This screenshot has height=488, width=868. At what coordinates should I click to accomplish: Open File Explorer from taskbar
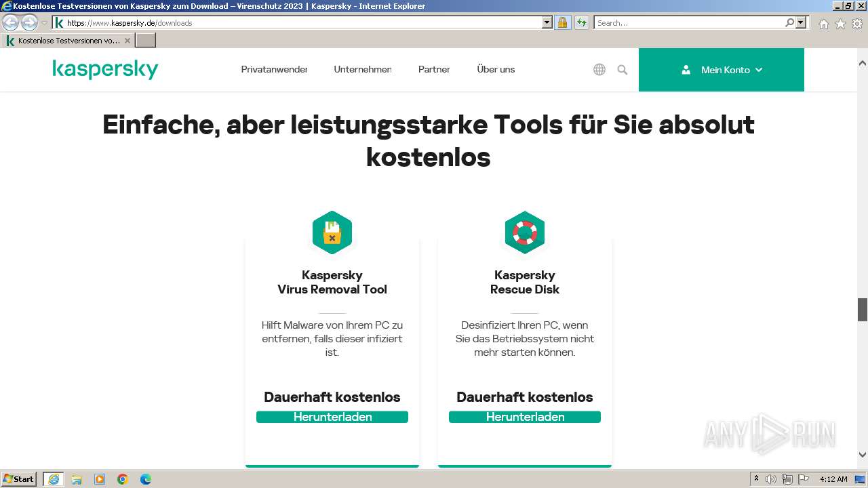pos(77,479)
